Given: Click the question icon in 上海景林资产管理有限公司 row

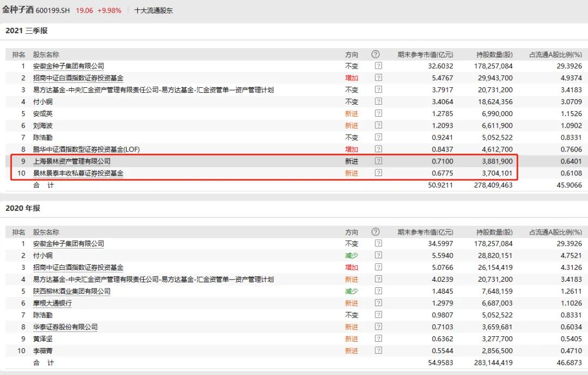Looking at the screenshot, I should [378, 161].
